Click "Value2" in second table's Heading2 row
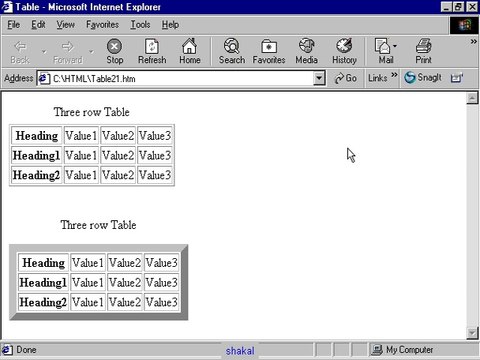Viewport: 480px width, 360px height. tap(125, 302)
